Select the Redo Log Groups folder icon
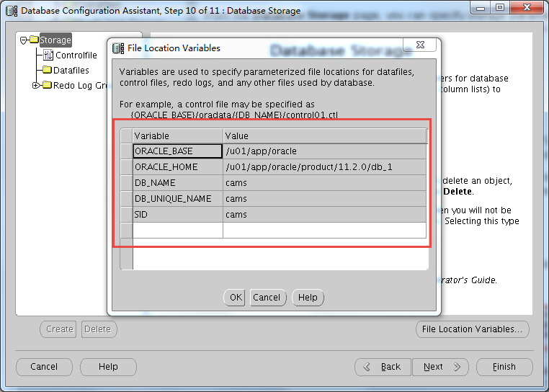The width and height of the screenshot is (549, 392). pyautogui.click(x=48, y=85)
